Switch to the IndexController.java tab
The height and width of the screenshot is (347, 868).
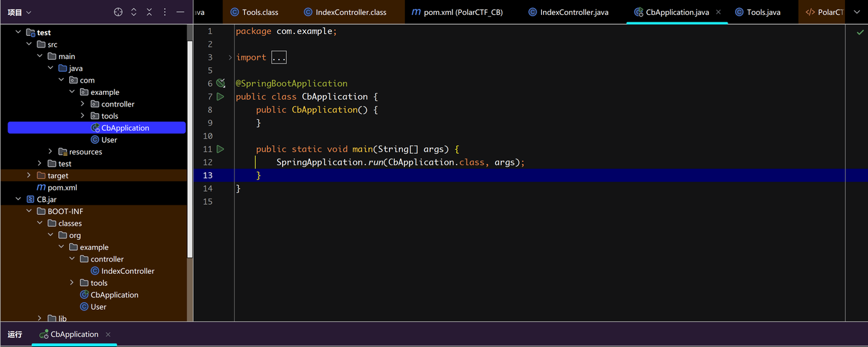pyautogui.click(x=568, y=12)
